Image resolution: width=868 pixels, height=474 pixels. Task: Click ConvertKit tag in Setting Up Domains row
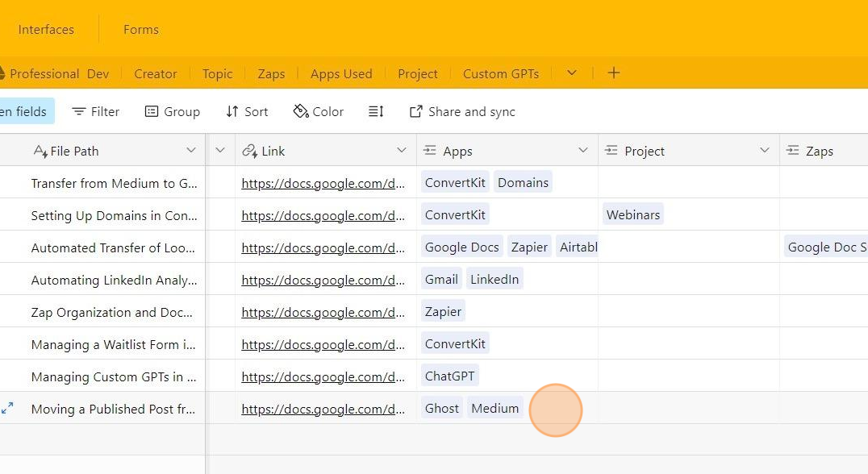[x=455, y=214]
